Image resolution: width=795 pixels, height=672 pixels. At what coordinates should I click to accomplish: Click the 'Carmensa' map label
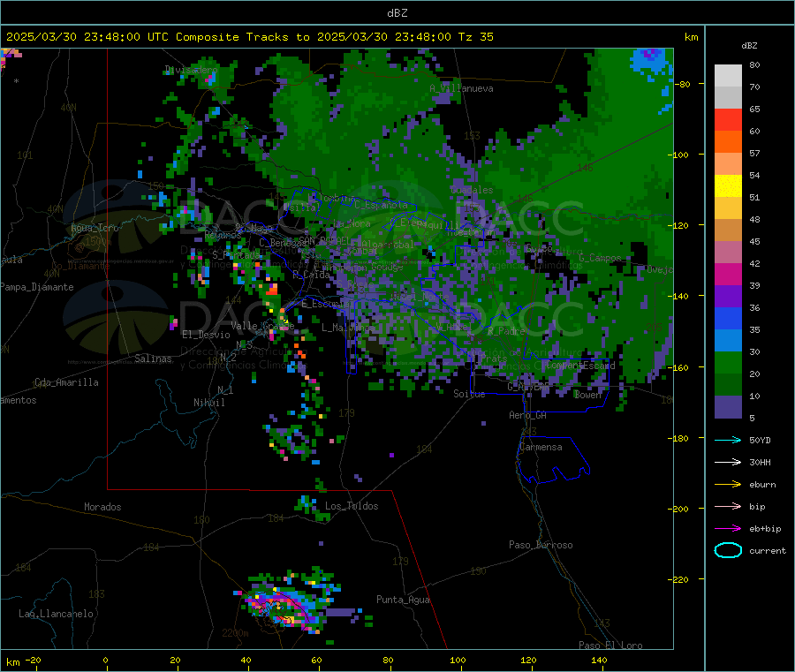(x=541, y=447)
